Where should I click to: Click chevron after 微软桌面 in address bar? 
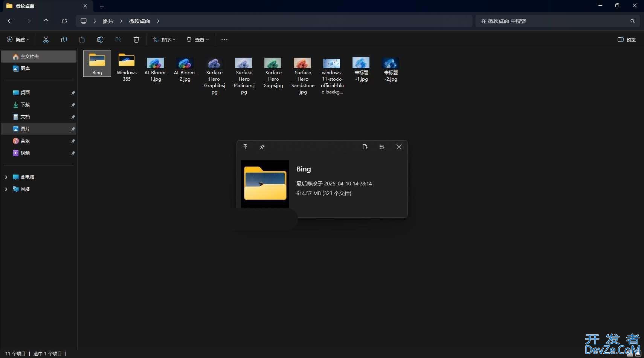click(x=158, y=21)
